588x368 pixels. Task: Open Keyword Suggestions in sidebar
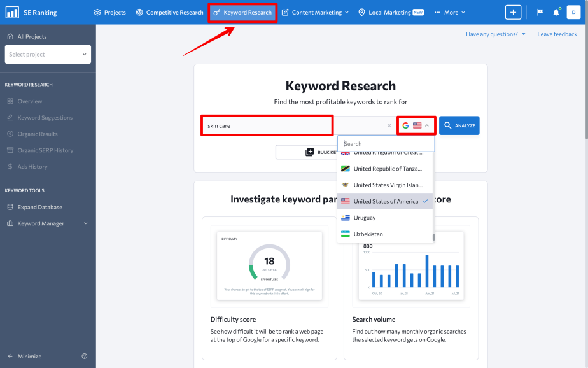coord(39,117)
